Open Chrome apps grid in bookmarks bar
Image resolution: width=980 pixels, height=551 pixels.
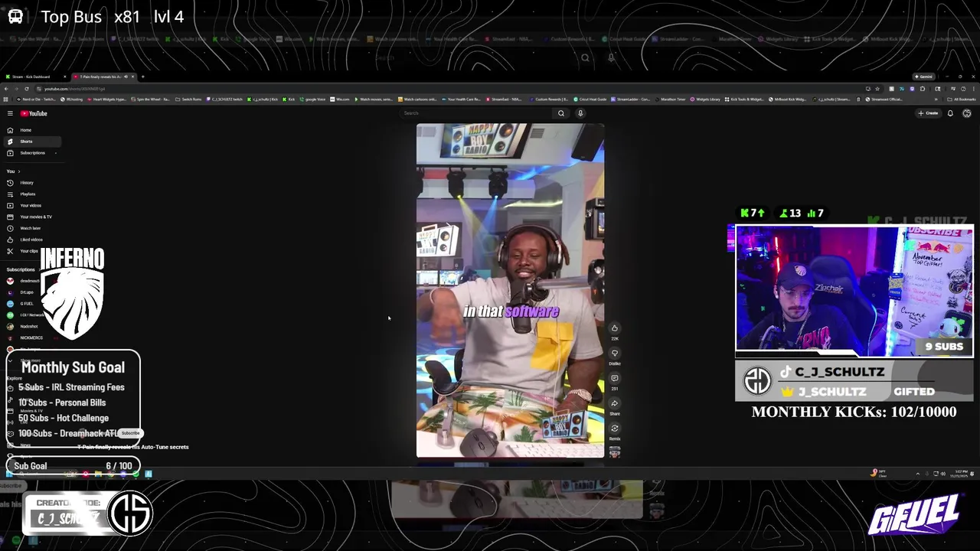5,99
